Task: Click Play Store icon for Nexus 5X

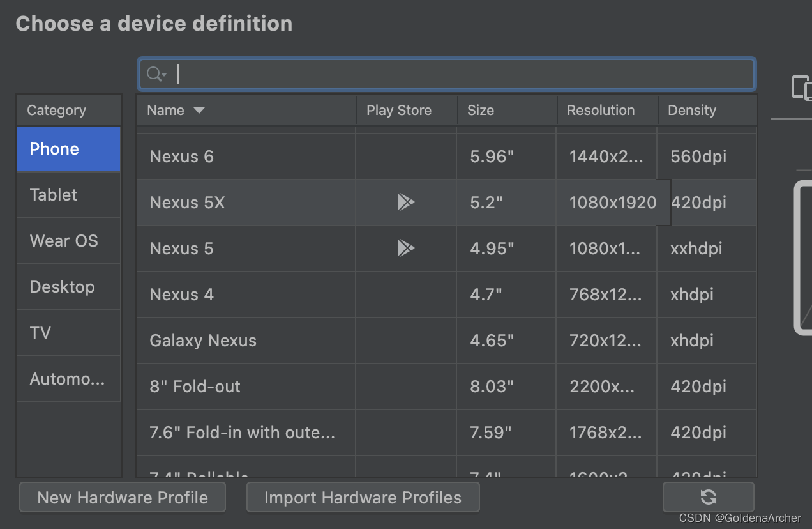Action: (x=406, y=203)
